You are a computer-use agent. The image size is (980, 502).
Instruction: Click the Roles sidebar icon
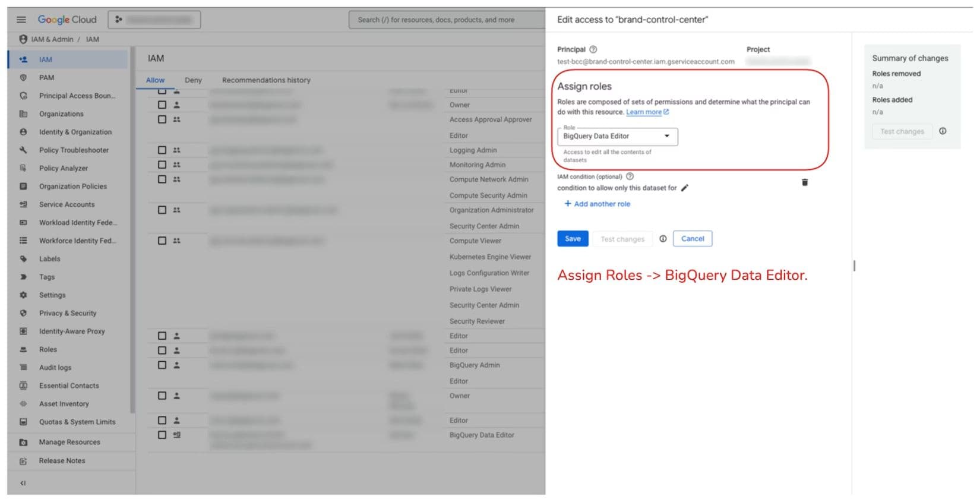[23, 349]
